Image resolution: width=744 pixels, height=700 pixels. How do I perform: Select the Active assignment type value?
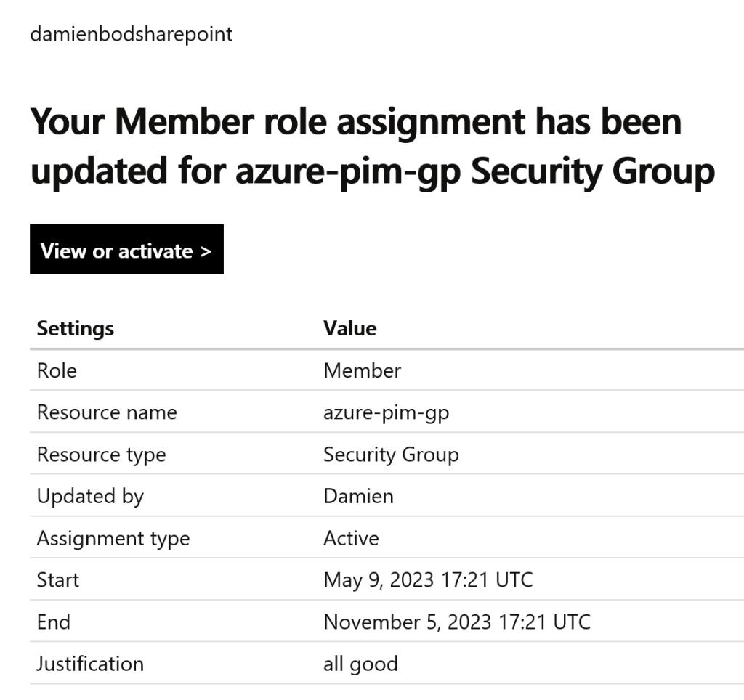[x=351, y=538]
